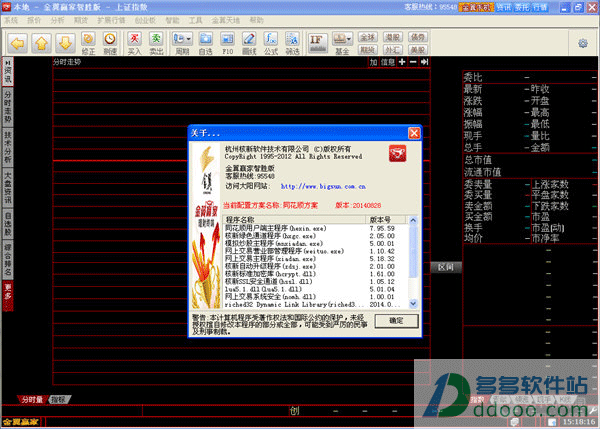Screen dimensions: 600x429
Task: Open the 工具 menu
Action: 195,21
